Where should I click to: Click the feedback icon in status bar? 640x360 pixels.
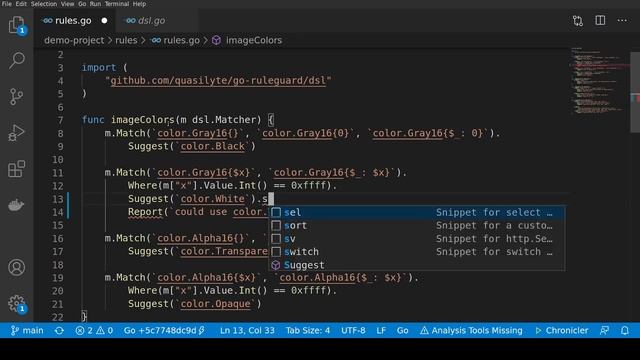604,331
